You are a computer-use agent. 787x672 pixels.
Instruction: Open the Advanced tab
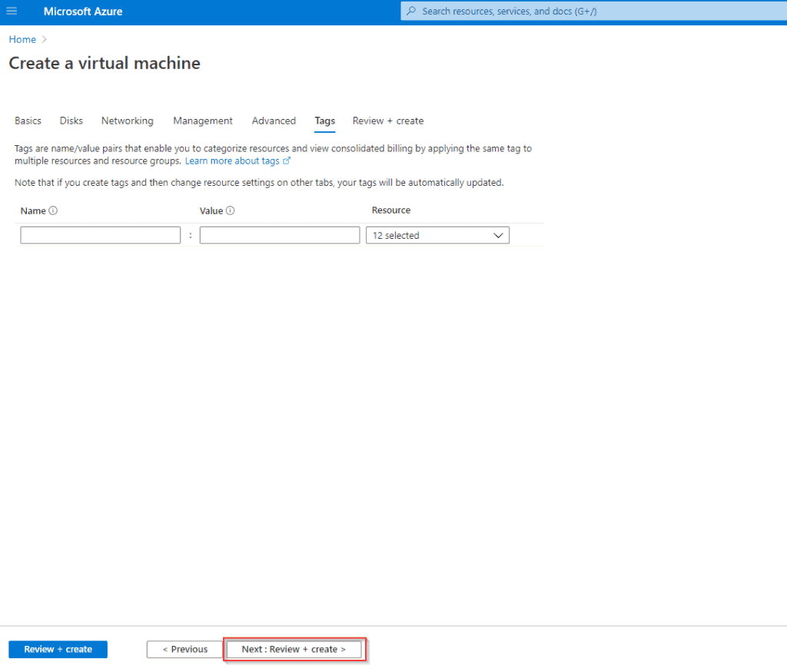point(274,121)
